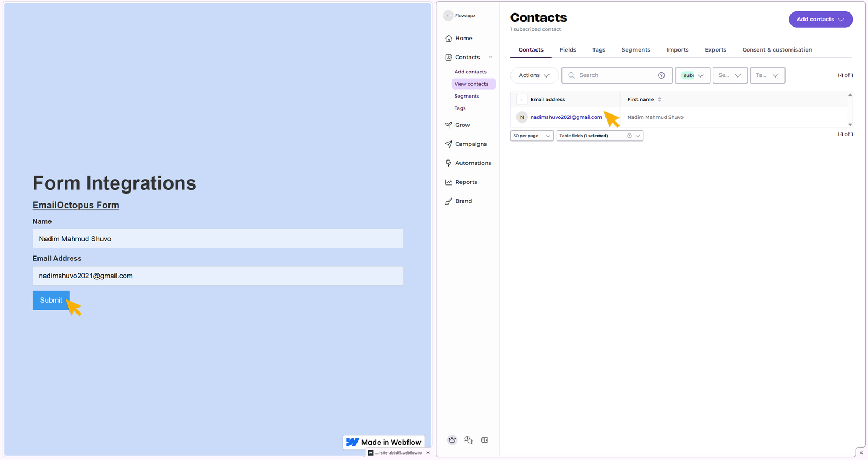Open Consent & customisation tab

[x=777, y=50]
